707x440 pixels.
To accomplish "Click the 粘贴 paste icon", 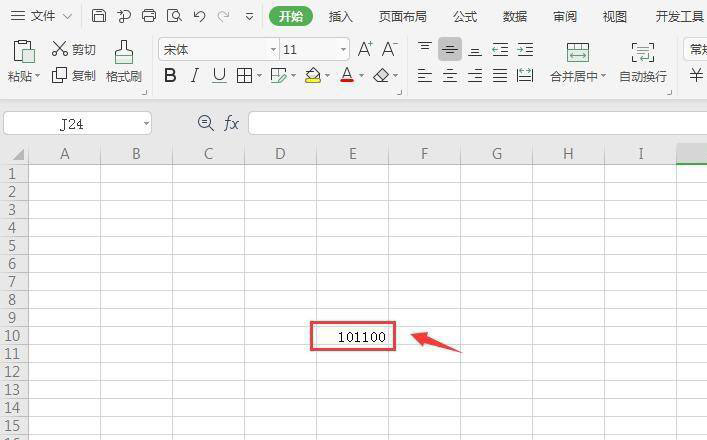I will [24, 51].
